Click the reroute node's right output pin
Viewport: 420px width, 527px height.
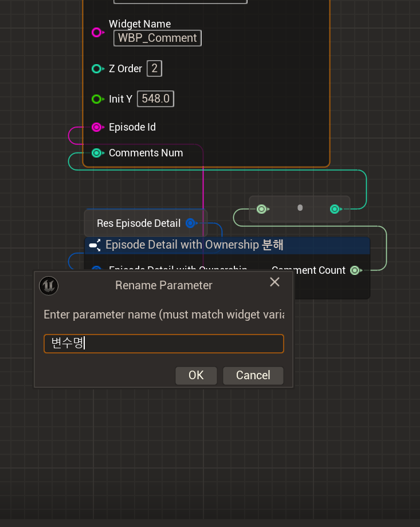point(335,209)
